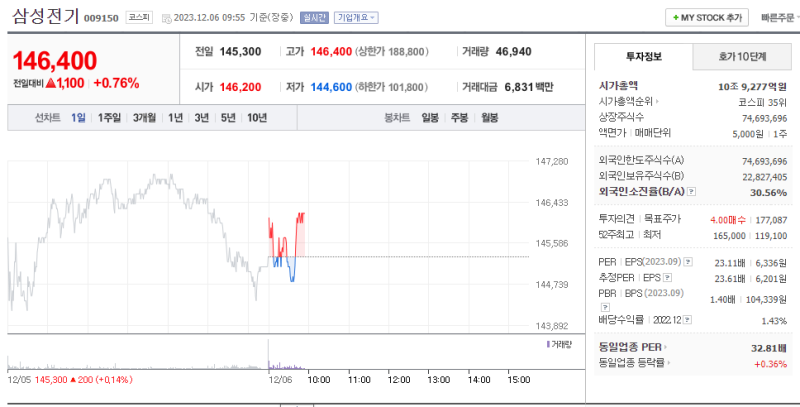Show the 주봉 candlestick chart
This screenshot has width=800, height=407.
(x=459, y=118)
